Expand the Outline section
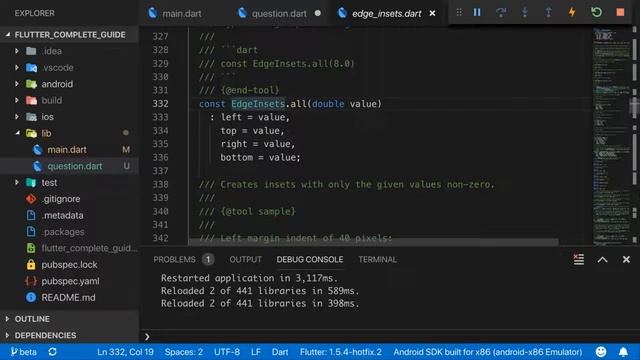640x360 pixels. coord(69,319)
